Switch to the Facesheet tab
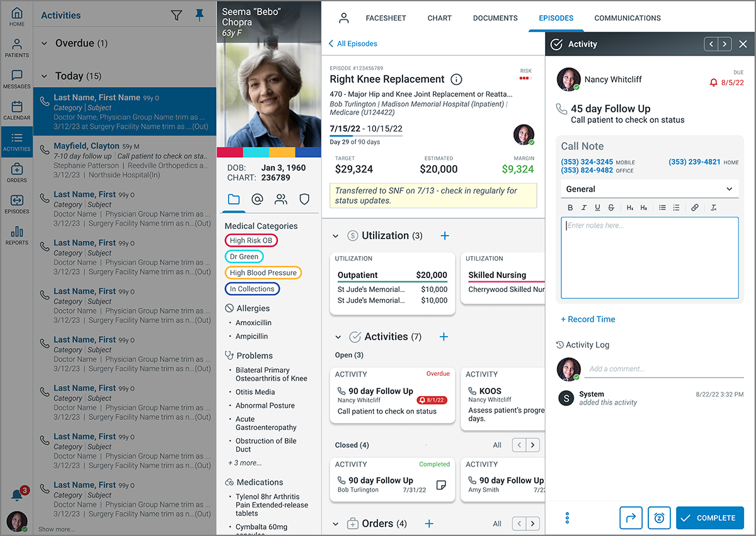This screenshot has width=756, height=536. [386, 18]
